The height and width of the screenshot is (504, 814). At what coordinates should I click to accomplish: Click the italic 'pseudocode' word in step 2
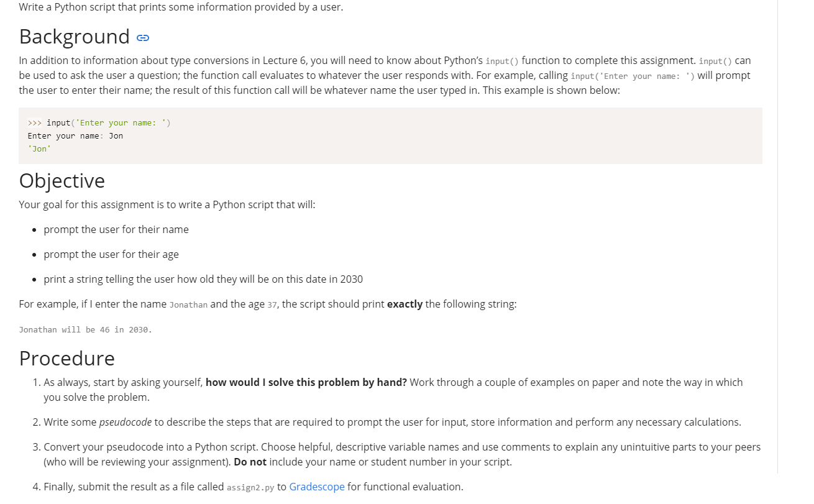[x=126, y=422]
